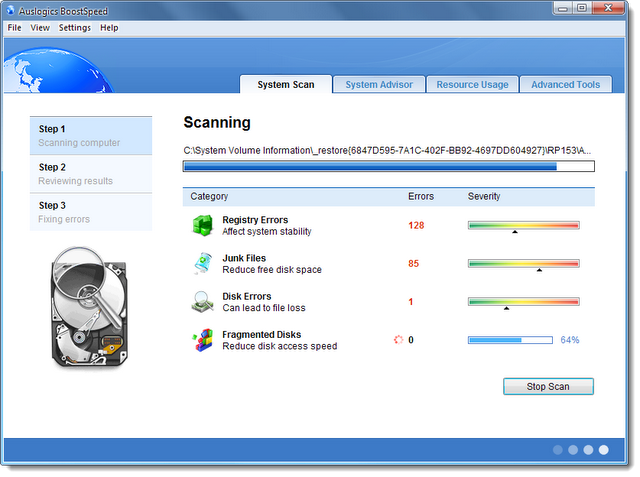Click the Disk Errors severity gauge
This screenshot has width=640, height=477.
pos(524,302)
